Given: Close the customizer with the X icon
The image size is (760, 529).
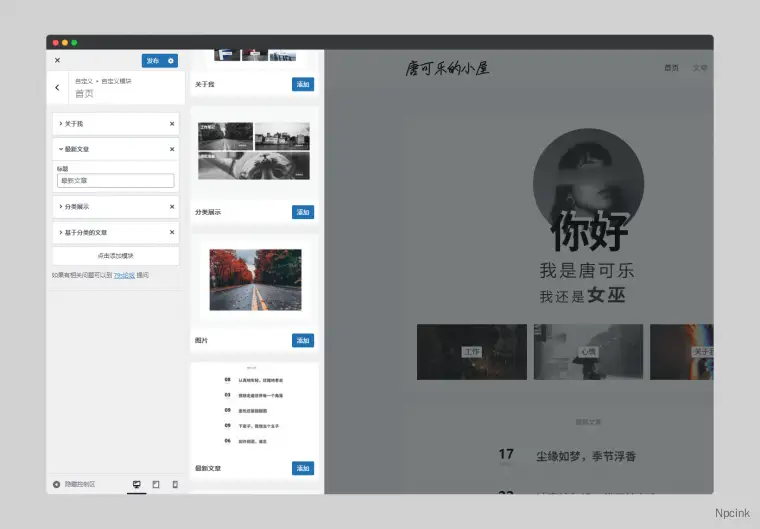Looking at the screenshot, I should pos(58,60).
